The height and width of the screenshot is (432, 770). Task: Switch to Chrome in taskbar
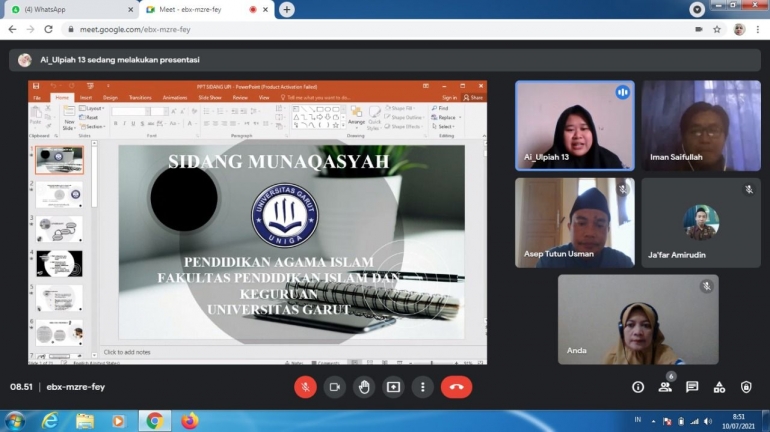tap(155, 421)
